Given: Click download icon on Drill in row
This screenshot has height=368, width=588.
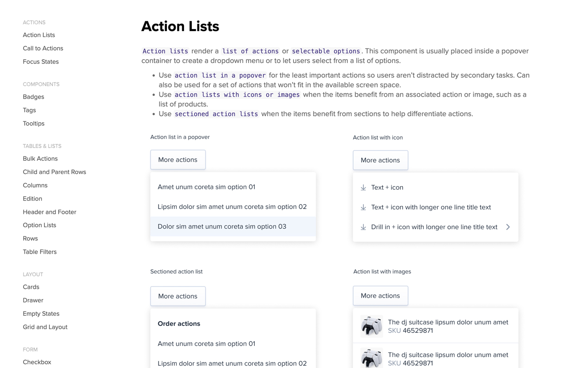Looking at the screenshot, I should coord(363,227).
